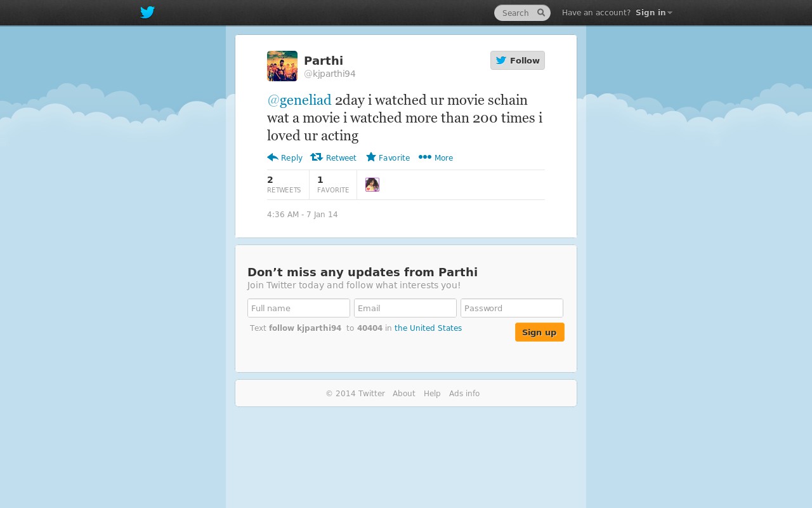The width and height of the screenshot is (812, 508).
Task: Click the search magnifier icon
Action: pyautogui.click(x=541, y=13)
